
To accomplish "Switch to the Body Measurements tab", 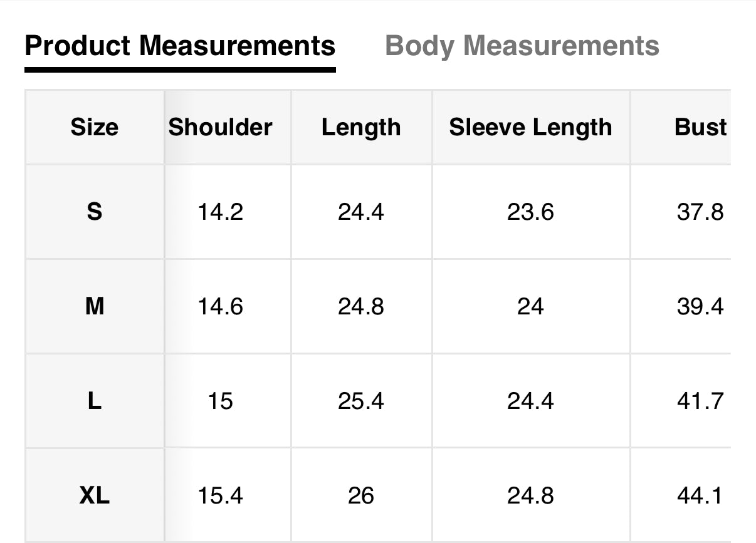I will [522, 46].
